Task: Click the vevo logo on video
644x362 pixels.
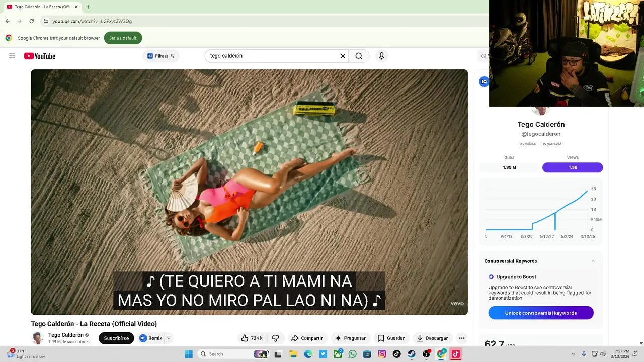Action: [x=457, y=304]
